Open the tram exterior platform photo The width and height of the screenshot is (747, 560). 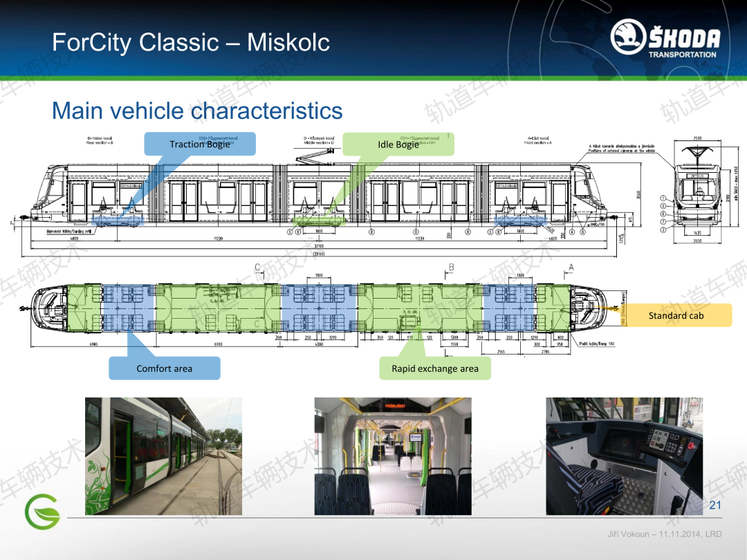coord(163,456)
